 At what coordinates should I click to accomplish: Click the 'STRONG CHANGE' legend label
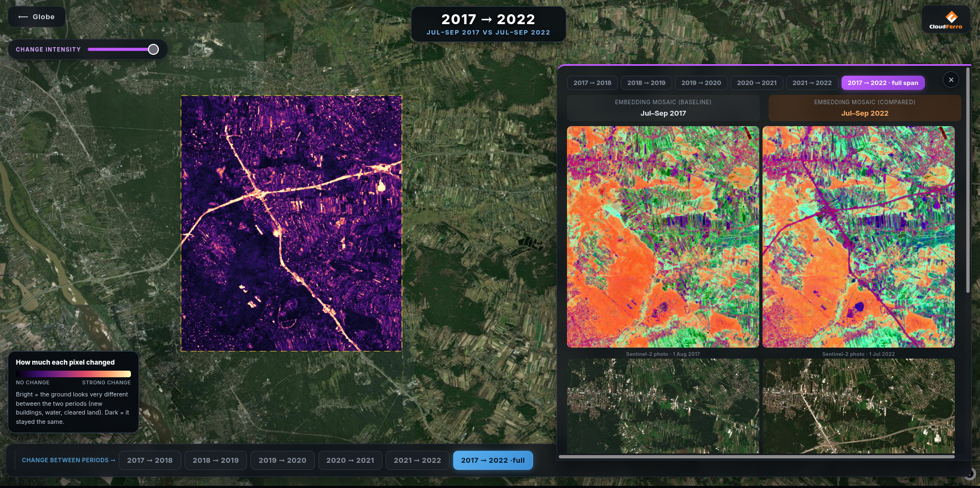106,383
